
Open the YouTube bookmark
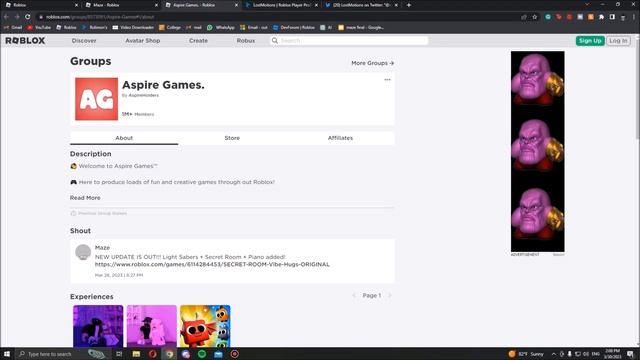pyautogui.click(x=39, y=27)
